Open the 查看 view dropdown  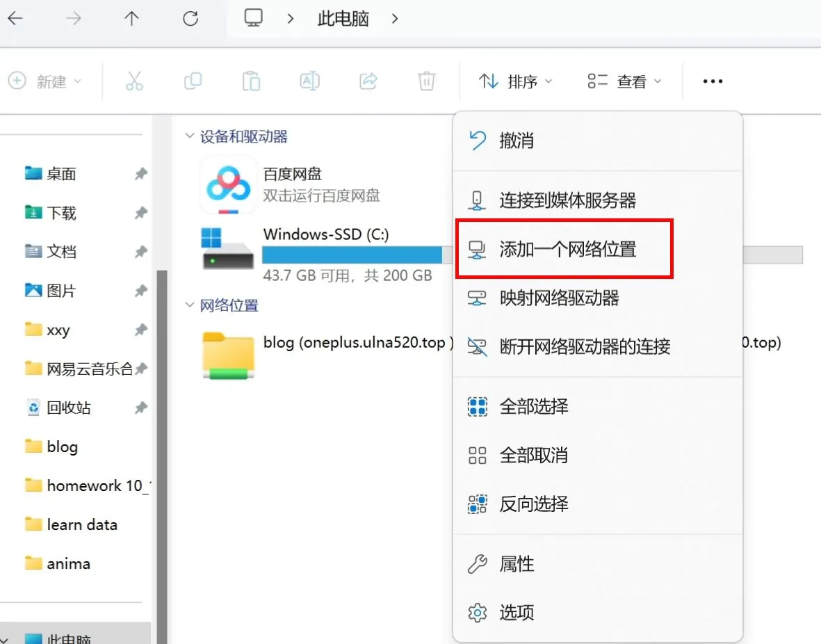(624, 81)
